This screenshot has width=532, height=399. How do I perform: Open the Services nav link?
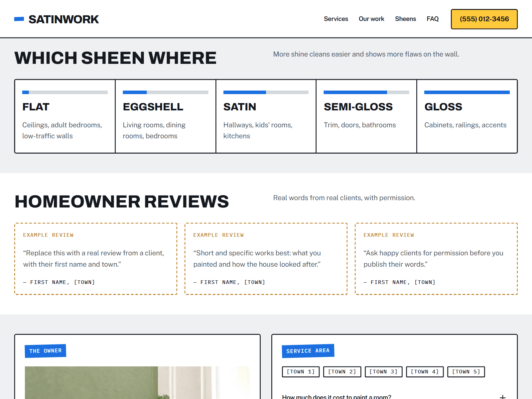click(x=336, y=19)
